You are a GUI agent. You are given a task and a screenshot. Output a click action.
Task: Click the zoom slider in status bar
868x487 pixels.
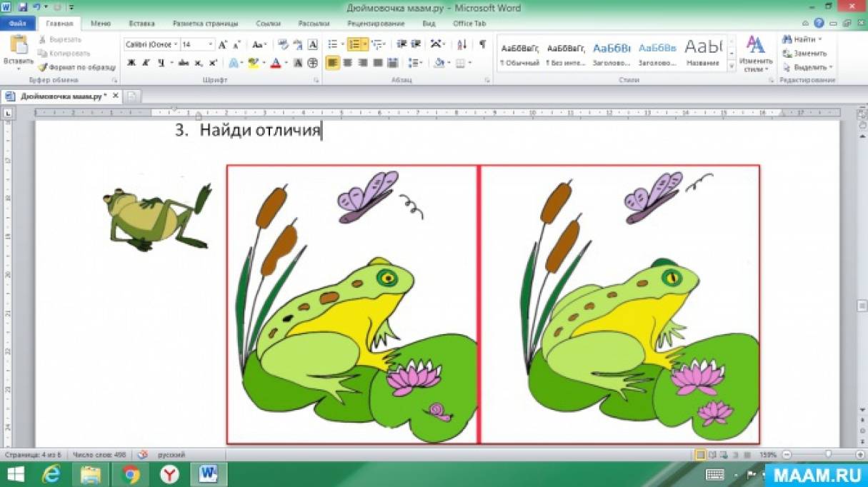tap(827, 455)
